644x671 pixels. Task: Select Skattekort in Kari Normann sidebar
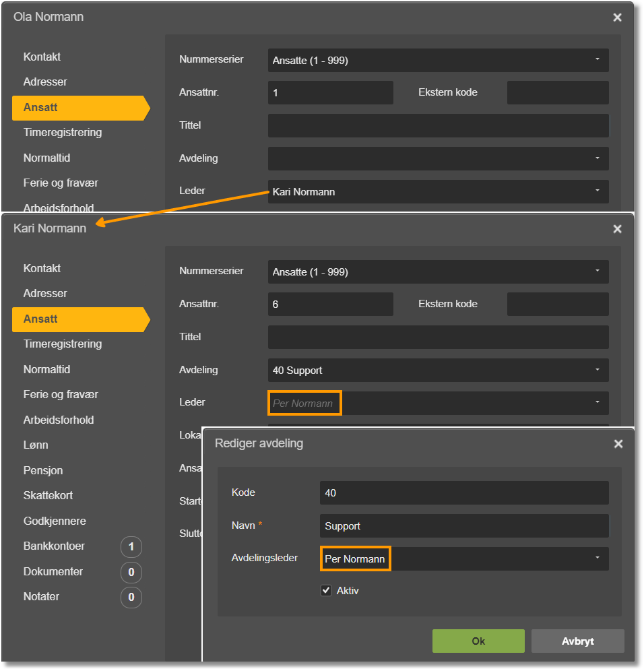48,496
